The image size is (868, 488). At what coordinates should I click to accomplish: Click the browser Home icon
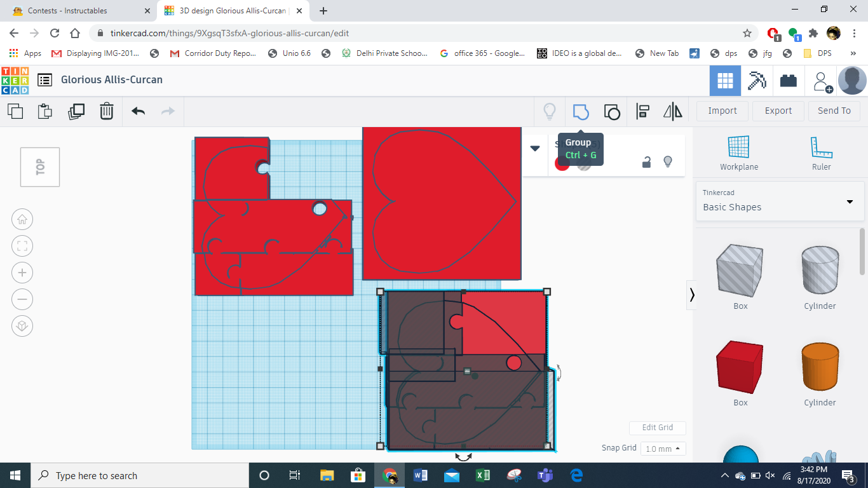click(x=75, y=33)
